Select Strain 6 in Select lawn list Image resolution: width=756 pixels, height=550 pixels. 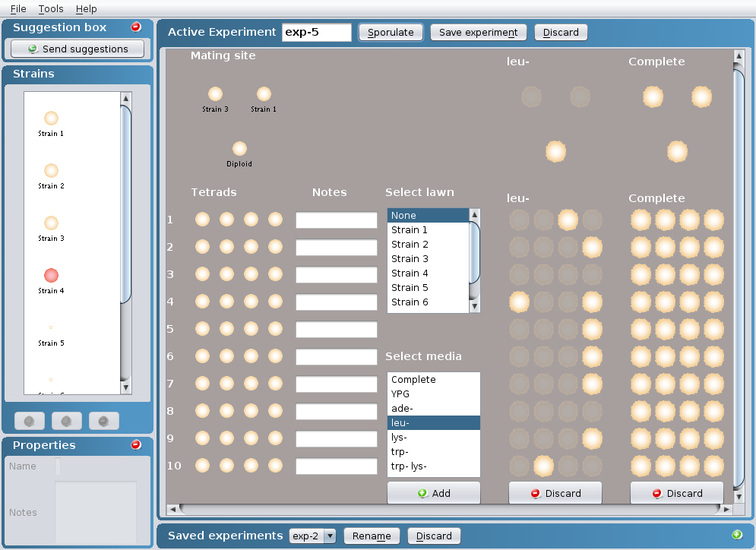[x=428, y=302]
